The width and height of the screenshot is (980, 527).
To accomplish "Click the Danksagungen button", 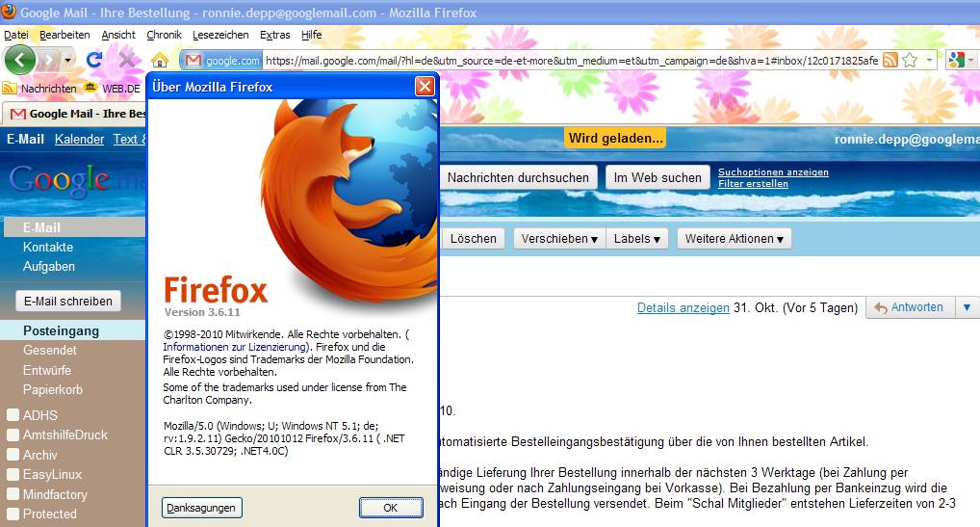I will point(201,508).
